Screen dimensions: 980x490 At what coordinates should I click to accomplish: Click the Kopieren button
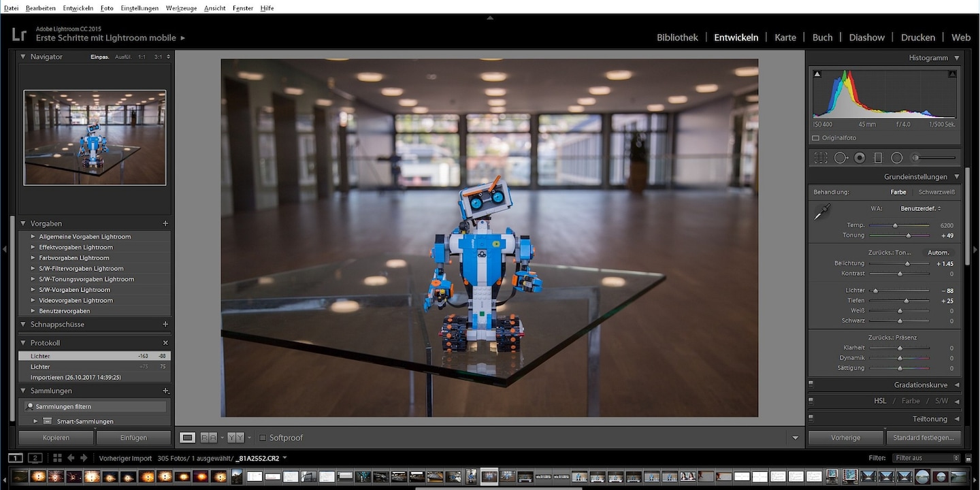(56, 438)
